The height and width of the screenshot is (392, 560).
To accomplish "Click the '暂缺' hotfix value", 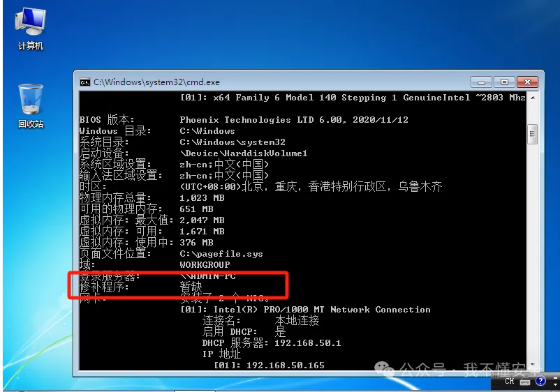I will [191, 287].
